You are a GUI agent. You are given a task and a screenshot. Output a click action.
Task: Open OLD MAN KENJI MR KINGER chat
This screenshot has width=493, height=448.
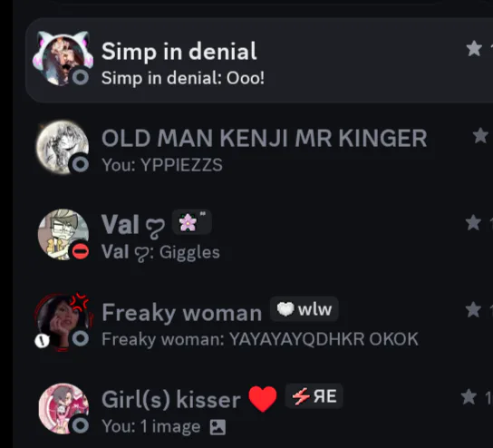[259, 147]
